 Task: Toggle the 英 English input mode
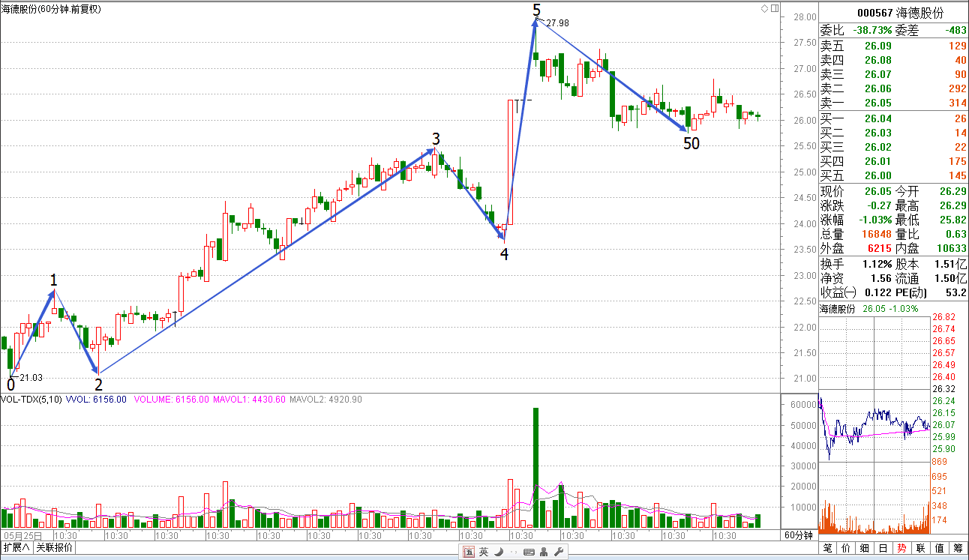tap(484, 553)
